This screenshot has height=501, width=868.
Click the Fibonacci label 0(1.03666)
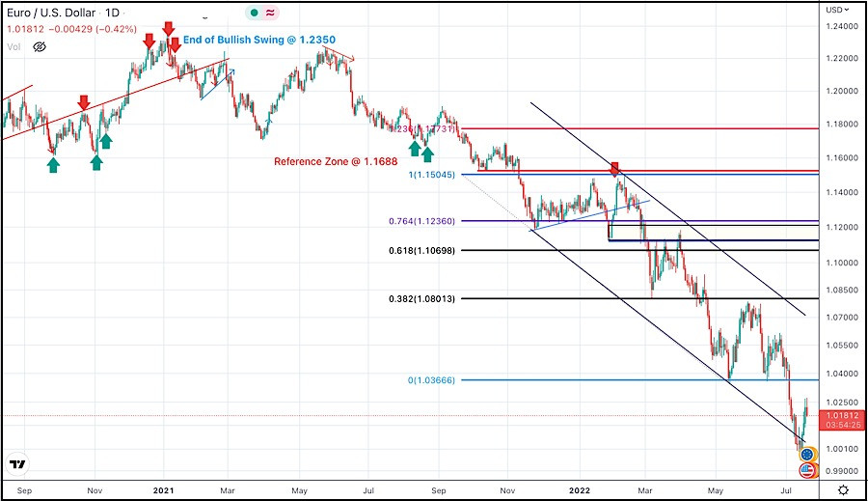(x=431, y=380)
